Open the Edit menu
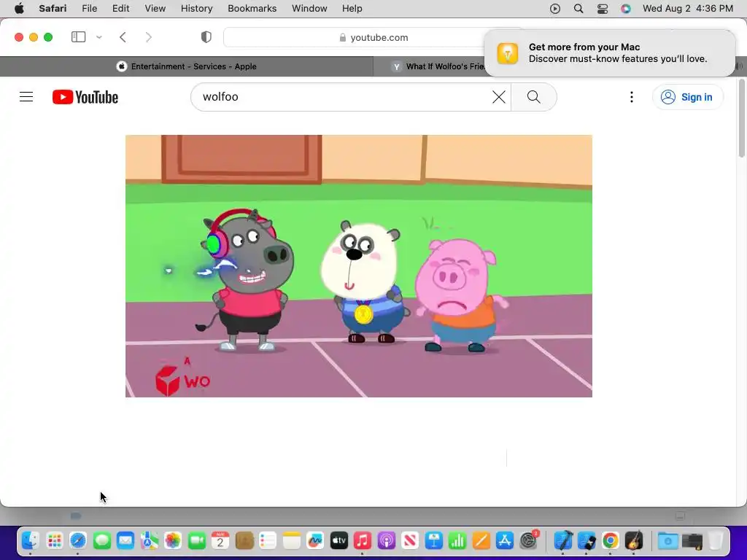The image size is (747, 560). pos(120,9)
